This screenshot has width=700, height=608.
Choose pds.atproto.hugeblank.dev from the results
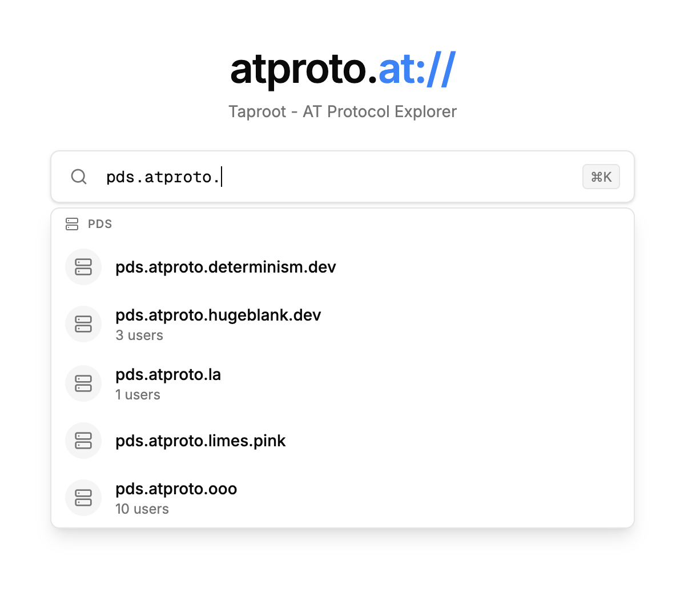click(x=218, y=315)
